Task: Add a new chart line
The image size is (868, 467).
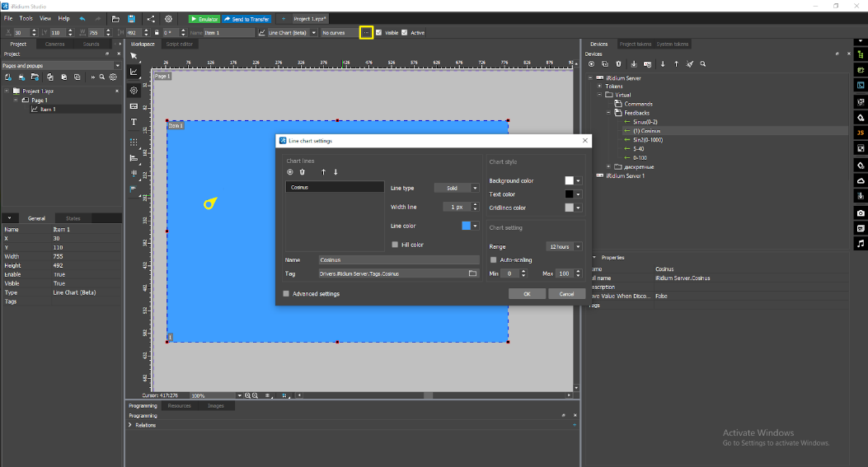Action: tap(289, 172)
